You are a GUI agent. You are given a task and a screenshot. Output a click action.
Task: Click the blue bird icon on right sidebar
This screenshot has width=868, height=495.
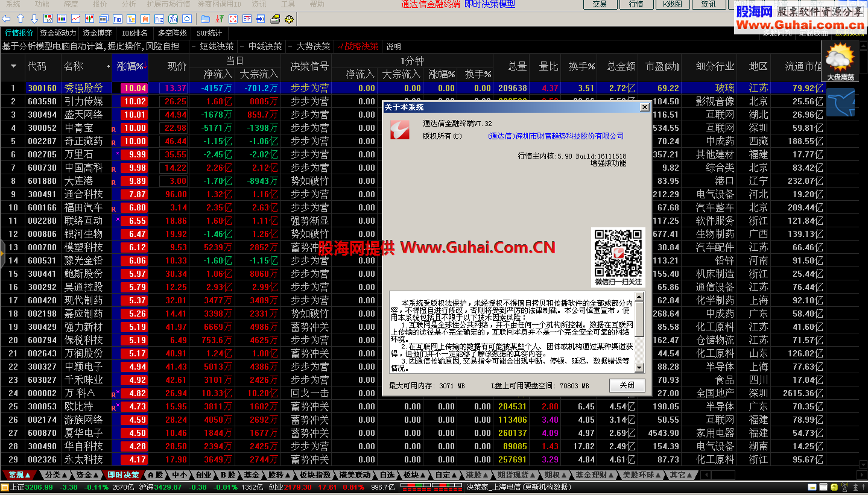pos(840,102)
